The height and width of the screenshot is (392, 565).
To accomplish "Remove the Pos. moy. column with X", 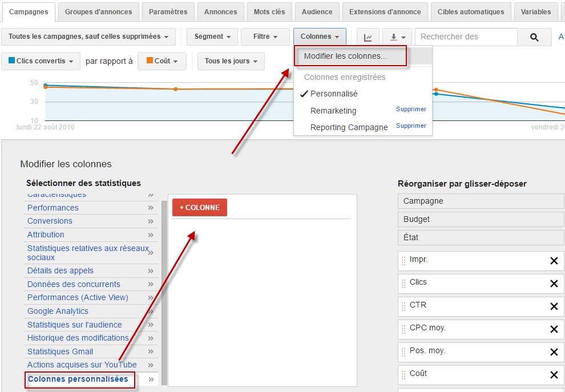I will [554, 352].
